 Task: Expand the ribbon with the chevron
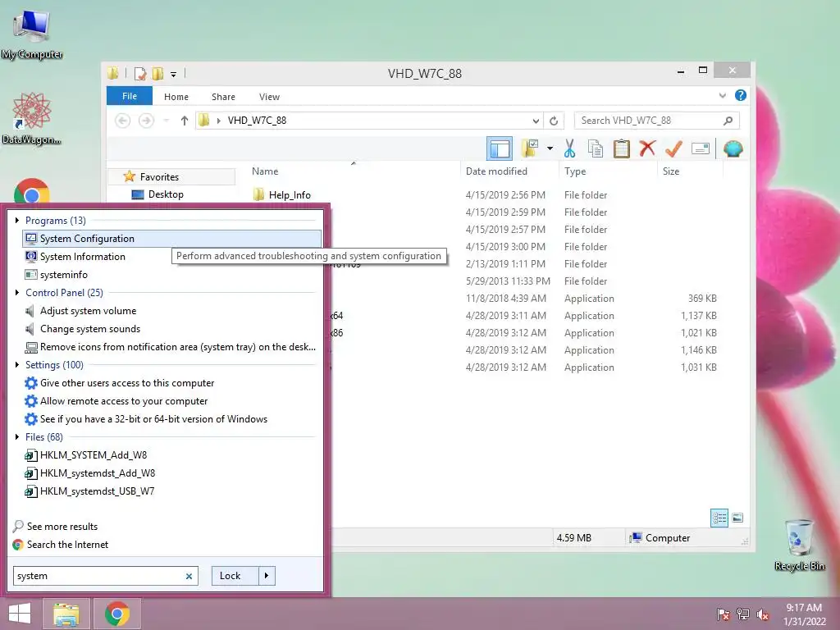pyautogui.click(x=722, y=95)
